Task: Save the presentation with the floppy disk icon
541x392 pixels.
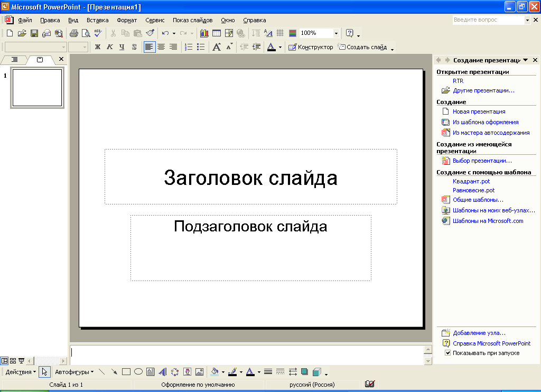Action: tap(34, 33)
